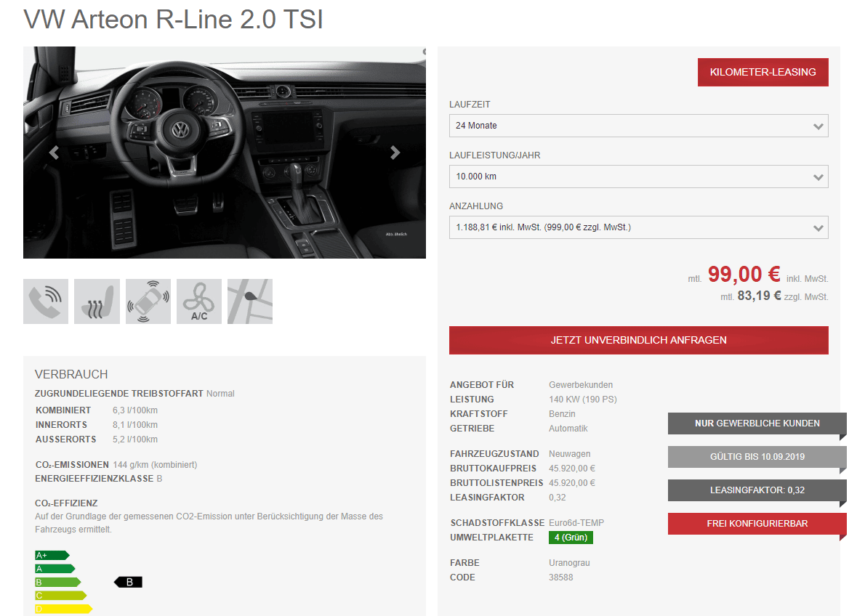Click the Frei konfigurierbar badge
The image size is (857, 616).
coord(757,524)
